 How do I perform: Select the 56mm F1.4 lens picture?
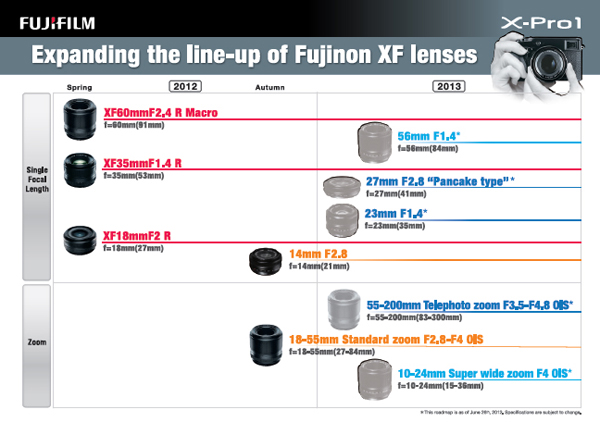375,142
